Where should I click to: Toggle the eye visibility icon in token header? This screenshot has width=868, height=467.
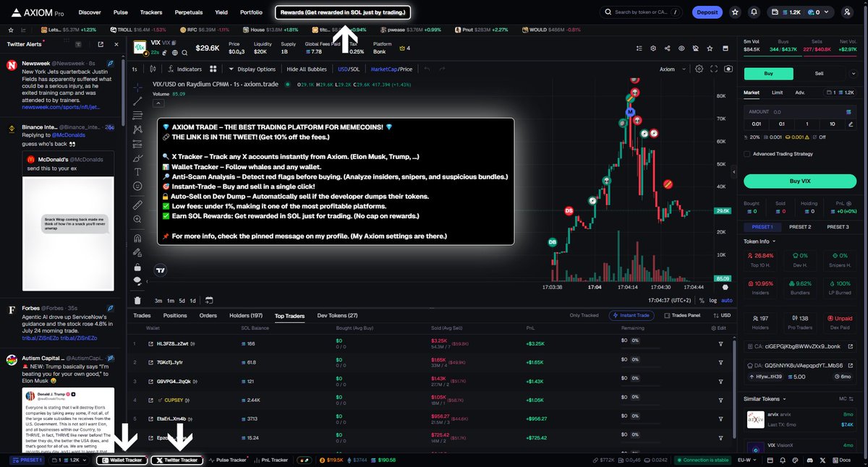coord(681,48)
